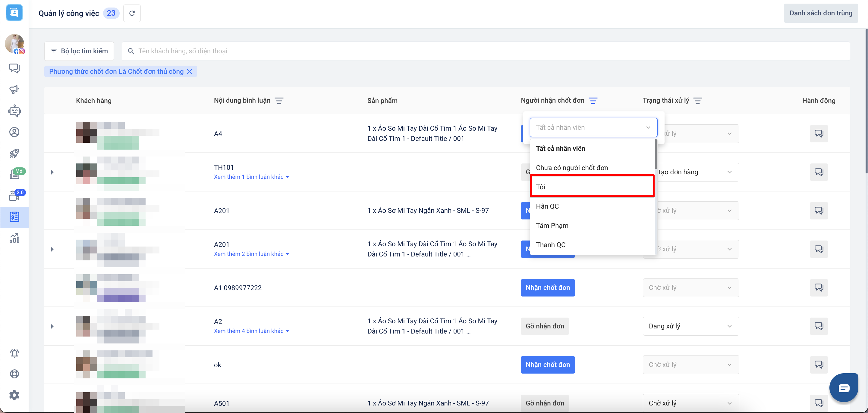Image resolution: width=868 pixels, height=413 pixels.
Task: Open the settings gear in the sidebar
Action: point(14,395)
